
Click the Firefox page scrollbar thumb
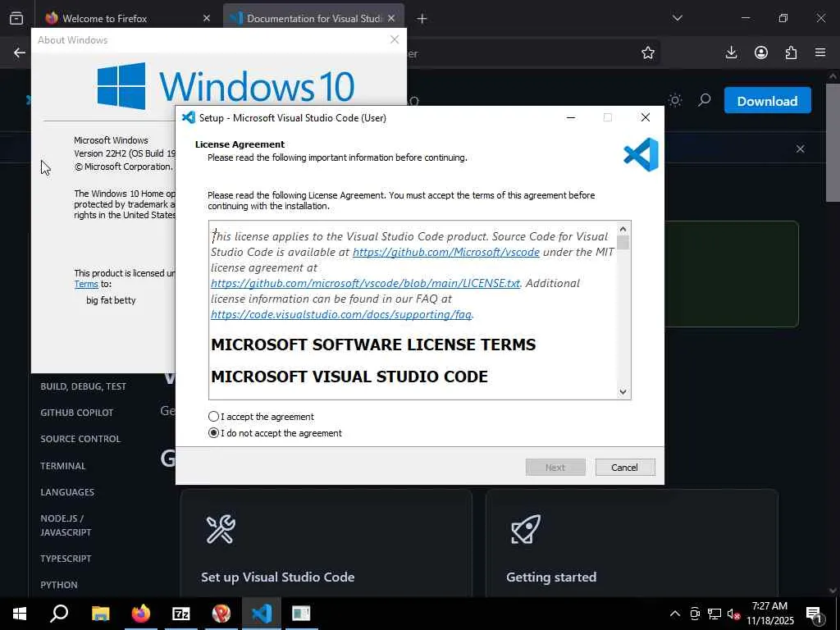point(833,142)
